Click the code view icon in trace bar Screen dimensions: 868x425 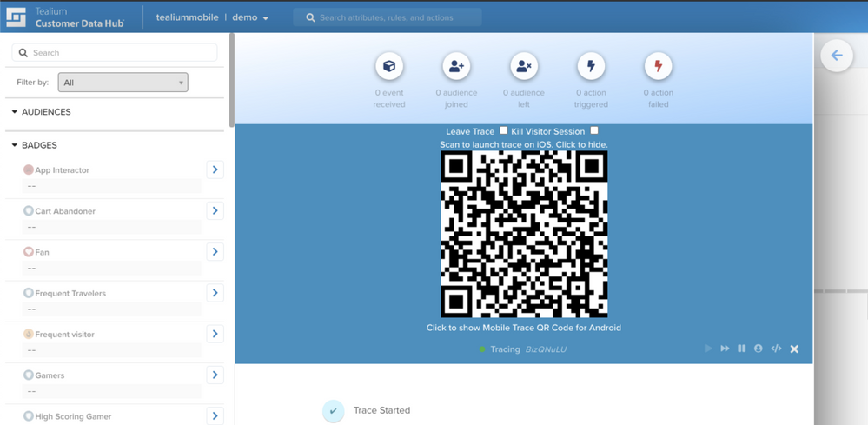point(776,349)
